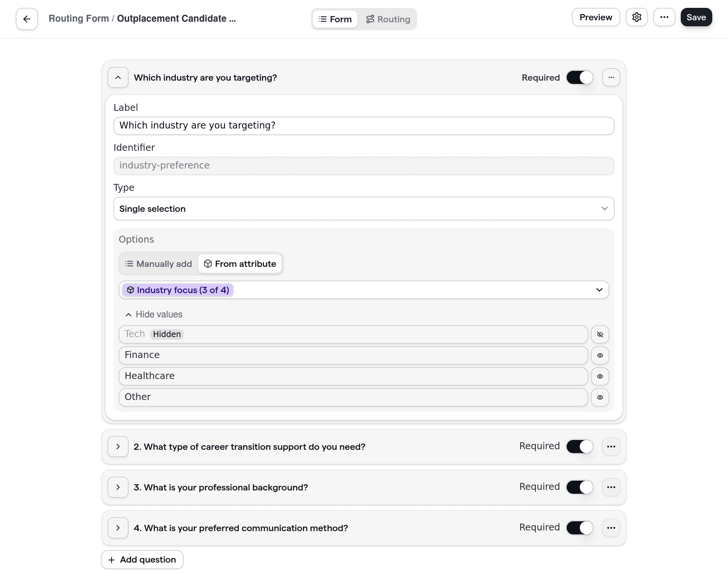This screenshot has width=728, height=579.
Task: Click the back arrow to exit the form
Action: pos(26,19)
